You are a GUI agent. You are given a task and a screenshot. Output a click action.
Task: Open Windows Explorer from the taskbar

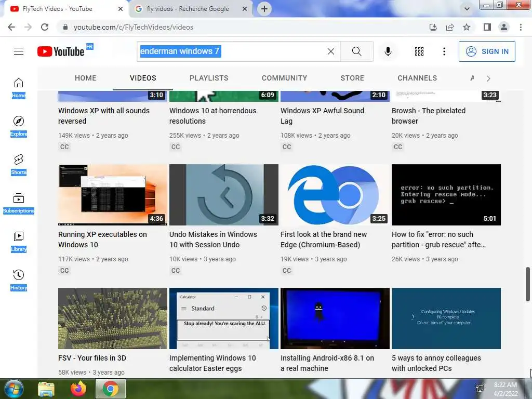(46, 389)
